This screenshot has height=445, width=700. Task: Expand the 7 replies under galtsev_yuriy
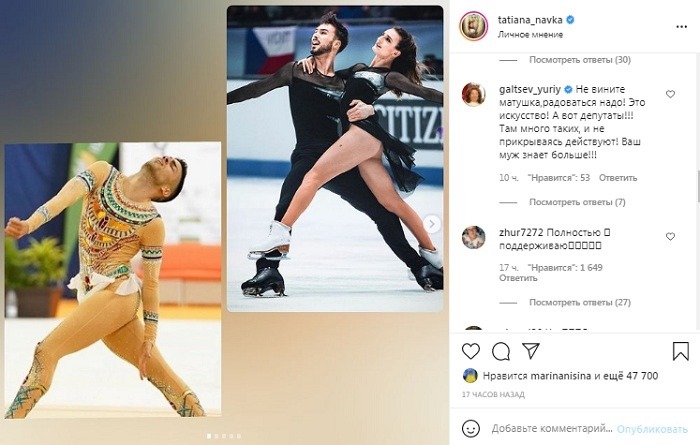click(x=577, y=202)
